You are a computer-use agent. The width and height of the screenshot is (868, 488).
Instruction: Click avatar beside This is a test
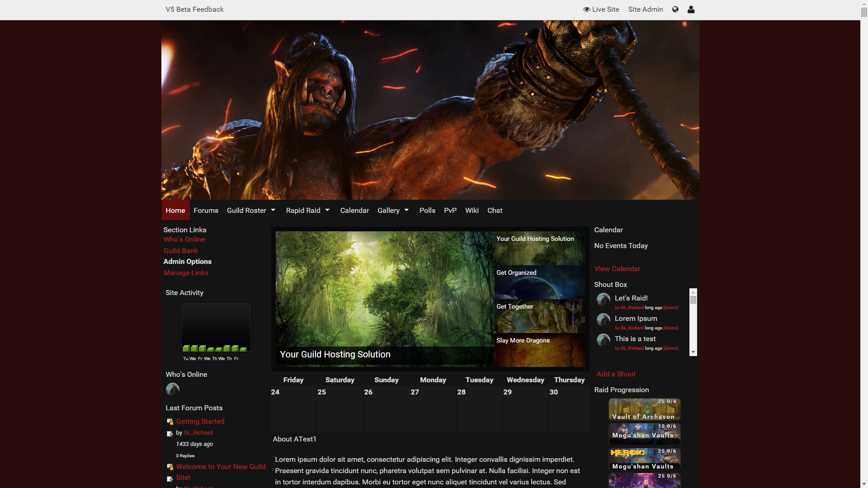(604, 340)
